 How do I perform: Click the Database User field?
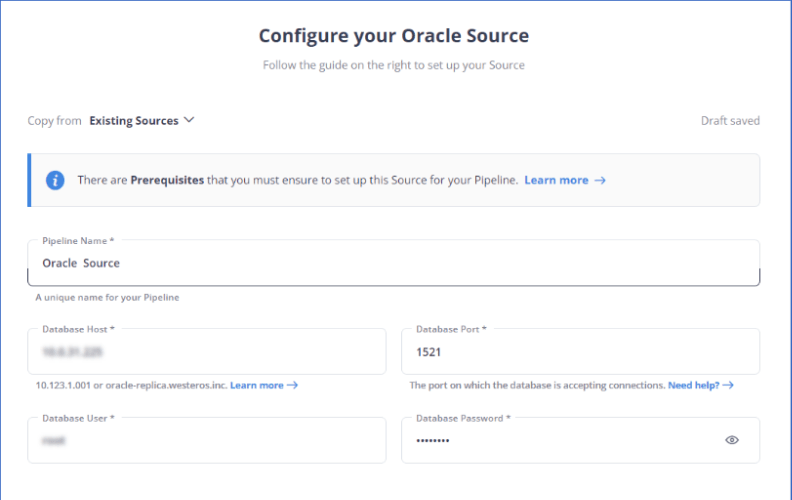click(x=207, y=440)
